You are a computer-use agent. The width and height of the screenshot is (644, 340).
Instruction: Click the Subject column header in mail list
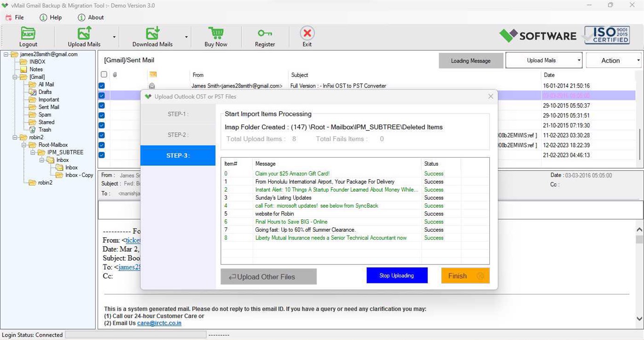[299, 75]
